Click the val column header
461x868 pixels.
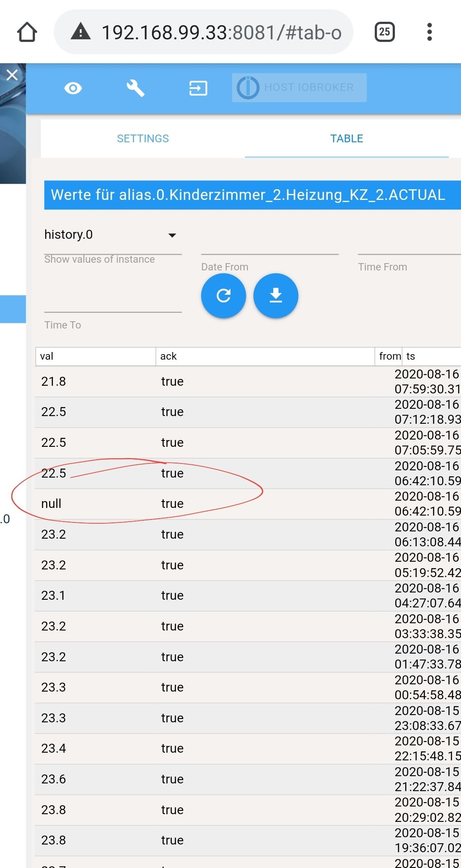[x=96, y=356]
